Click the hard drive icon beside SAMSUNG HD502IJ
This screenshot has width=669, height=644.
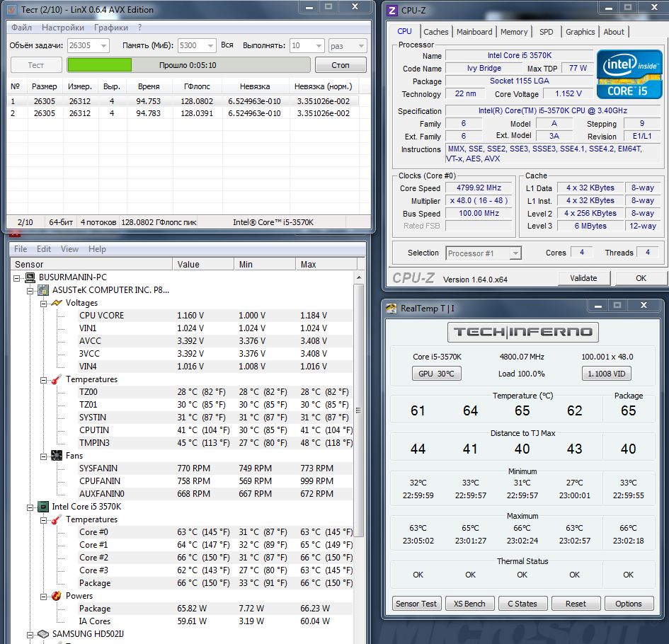[x=43, y=634]
